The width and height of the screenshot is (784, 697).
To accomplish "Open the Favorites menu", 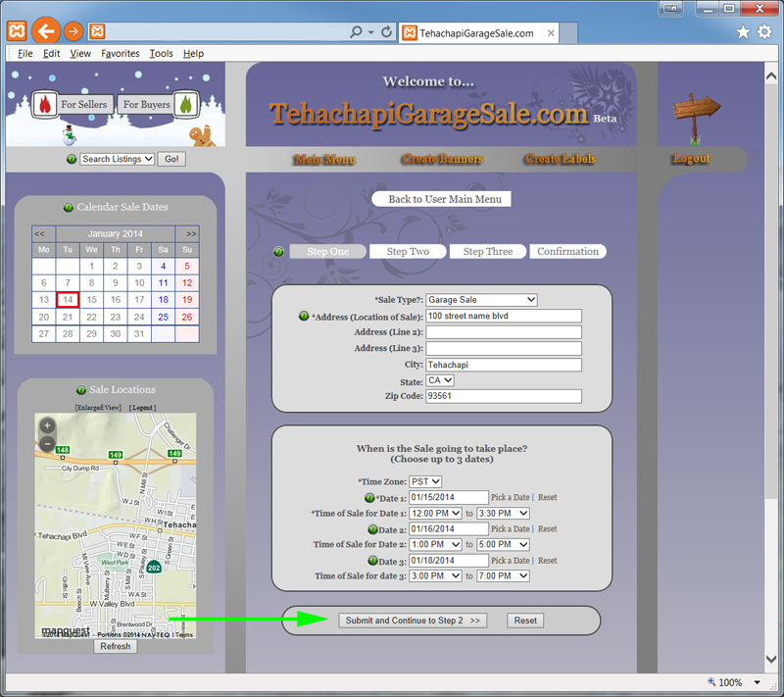I will (x=120, y=54).
